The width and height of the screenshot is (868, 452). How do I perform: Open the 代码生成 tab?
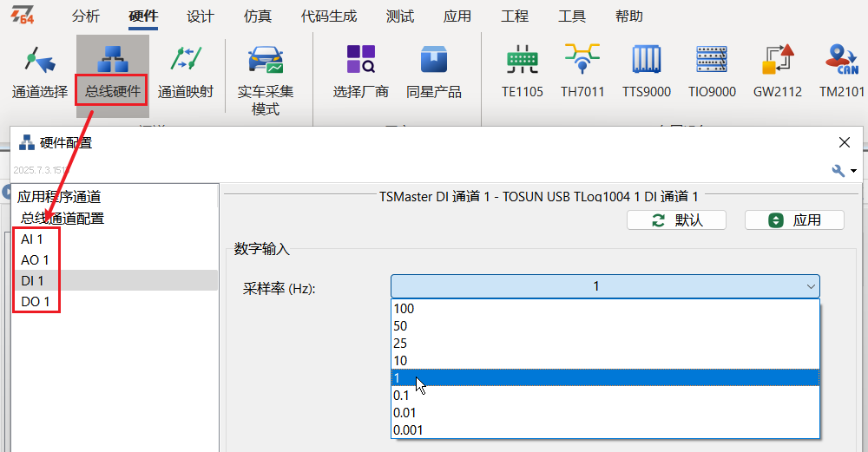tap(329, 16)
